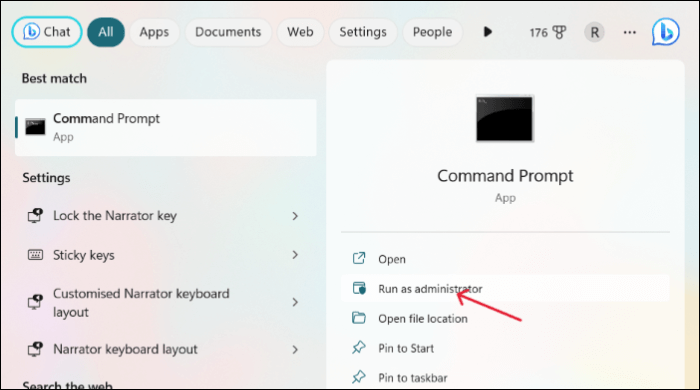
Task: Open Customised Narrator keyboard layout setting
Action: [166, 303]
